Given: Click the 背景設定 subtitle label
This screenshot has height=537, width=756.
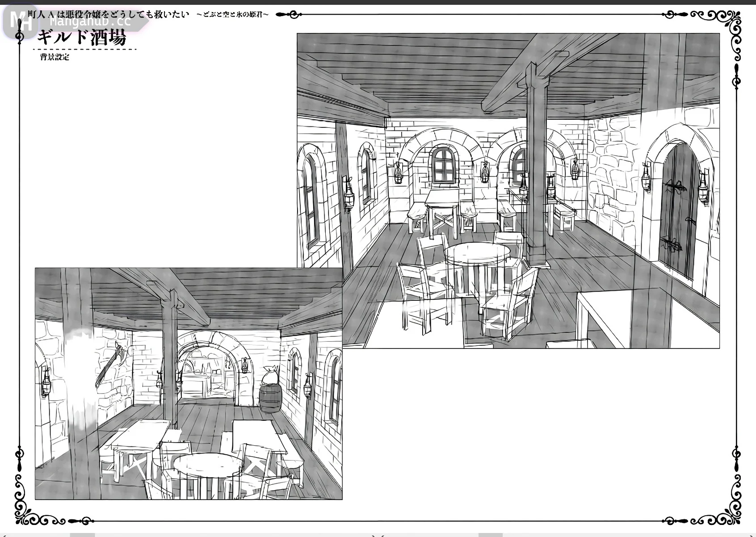Looking at the screenshot, I should point(55,57).
